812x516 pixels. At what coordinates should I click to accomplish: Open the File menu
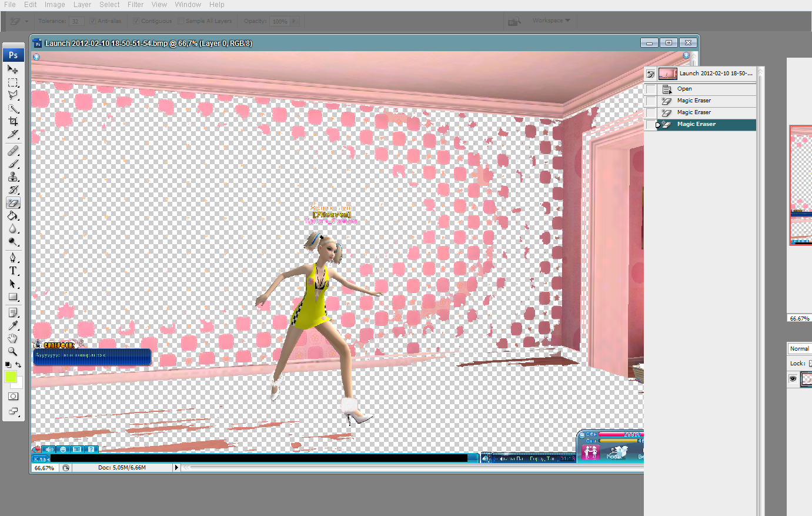(x=10, y=5)
